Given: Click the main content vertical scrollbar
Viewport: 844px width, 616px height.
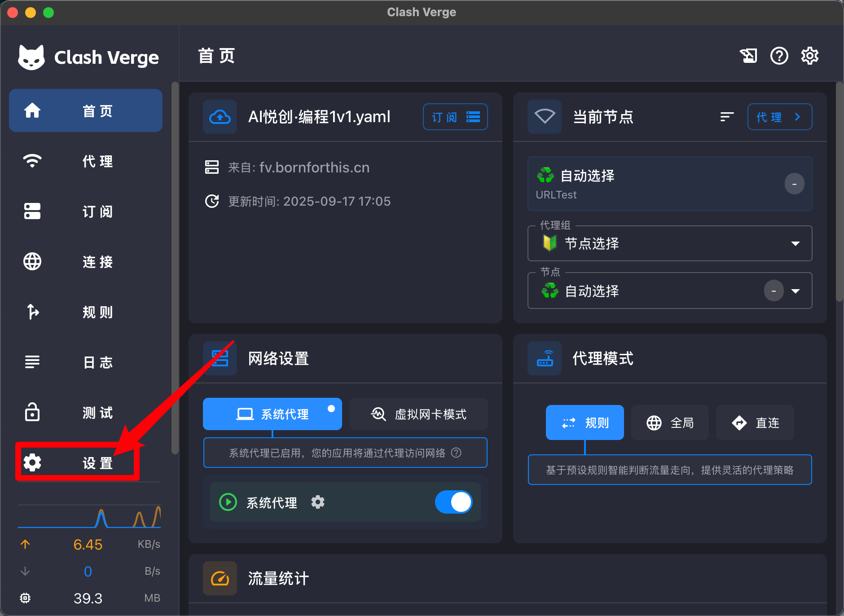Looking at the screenshot, I should click(839, 191).
